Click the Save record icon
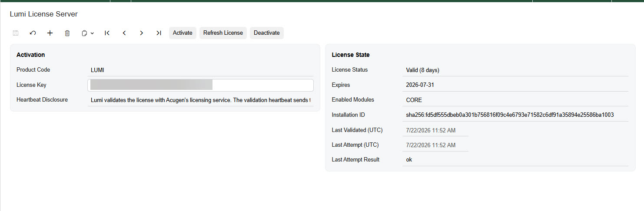Screen dimensions: 644x211 click(16, 33)
